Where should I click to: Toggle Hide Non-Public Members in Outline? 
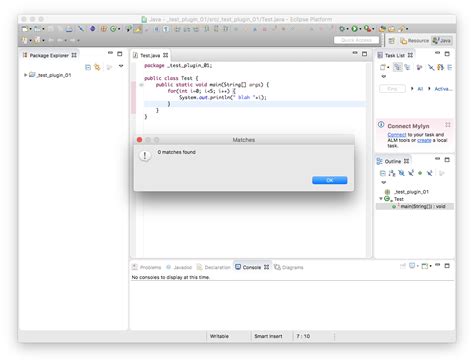(x=420, y=173)
